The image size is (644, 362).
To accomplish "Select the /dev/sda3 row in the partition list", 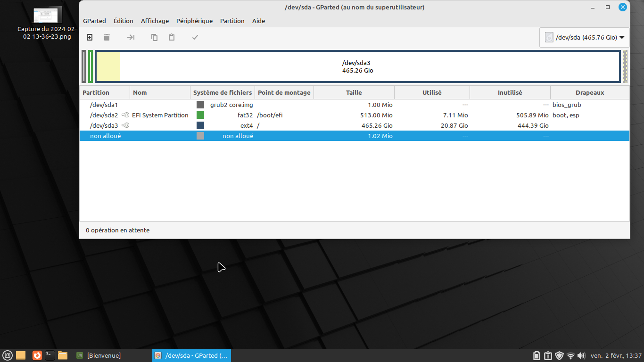I will 355,125.
